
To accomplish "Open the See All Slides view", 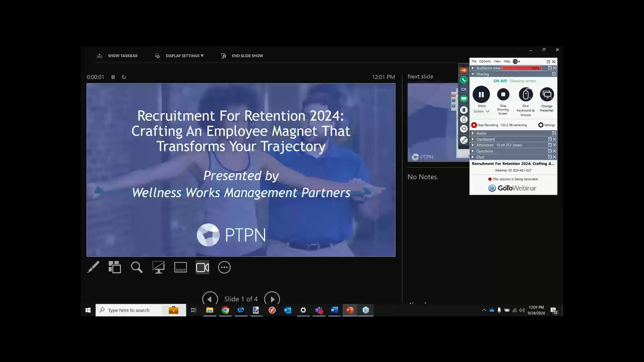I will tap(115, 267).
